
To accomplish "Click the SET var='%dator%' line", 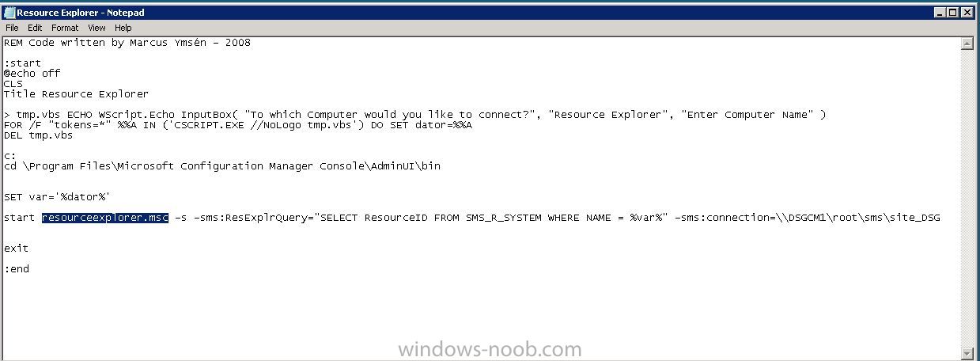I will pos(57,197).
